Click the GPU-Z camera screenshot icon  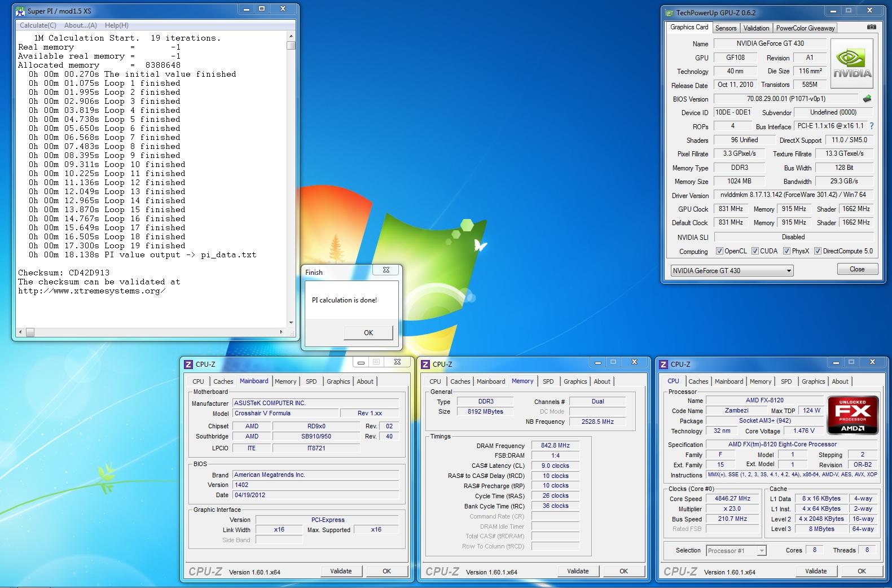(x=872, y=27)
